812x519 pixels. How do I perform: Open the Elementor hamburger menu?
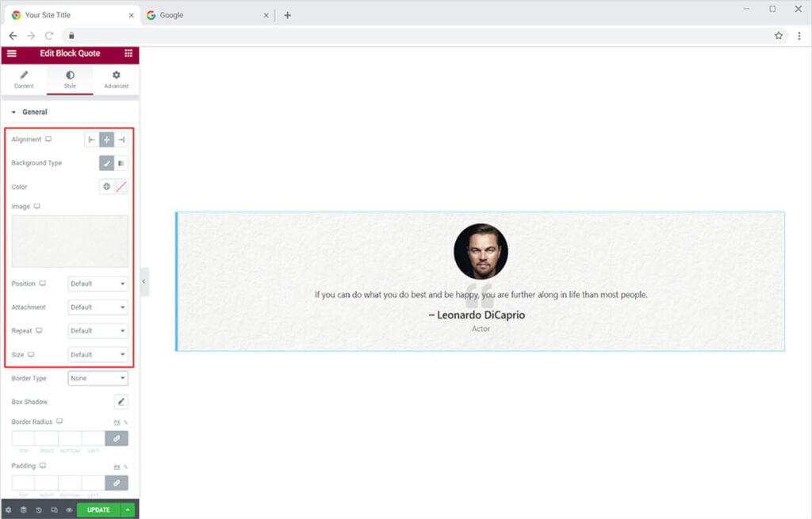(x=11, y=53)
